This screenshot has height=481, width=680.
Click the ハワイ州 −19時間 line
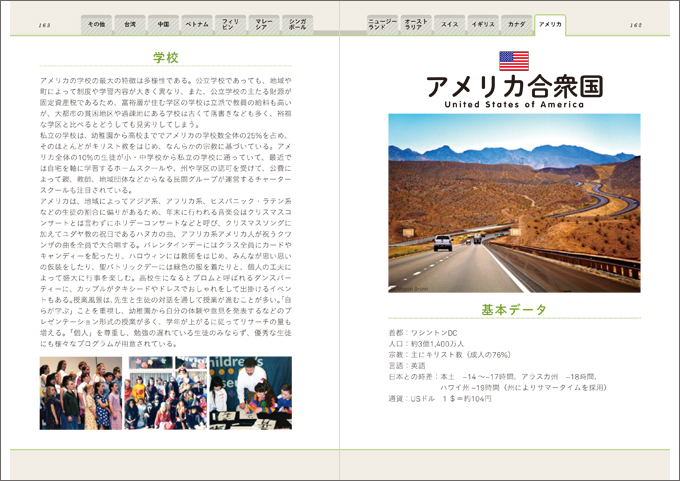(523, 388)
